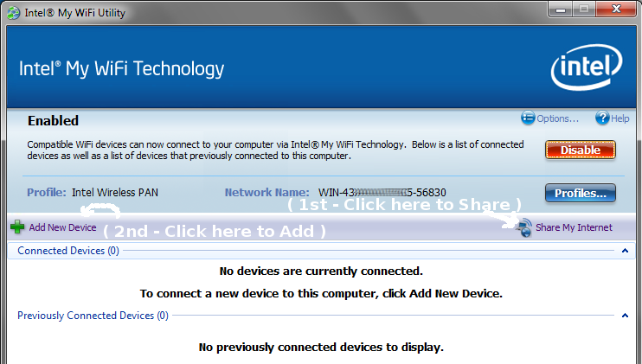Click the blue question mark Help icon

pos(602,118)
